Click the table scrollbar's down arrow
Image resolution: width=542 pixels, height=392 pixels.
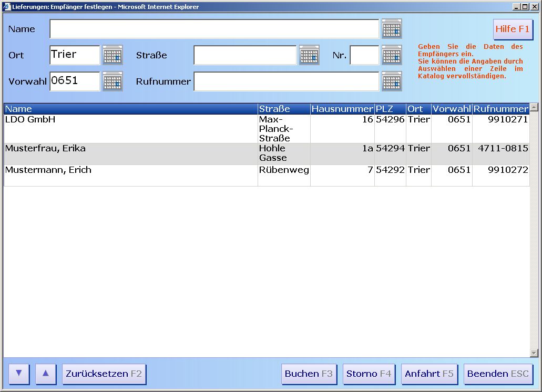pos(534,353)
